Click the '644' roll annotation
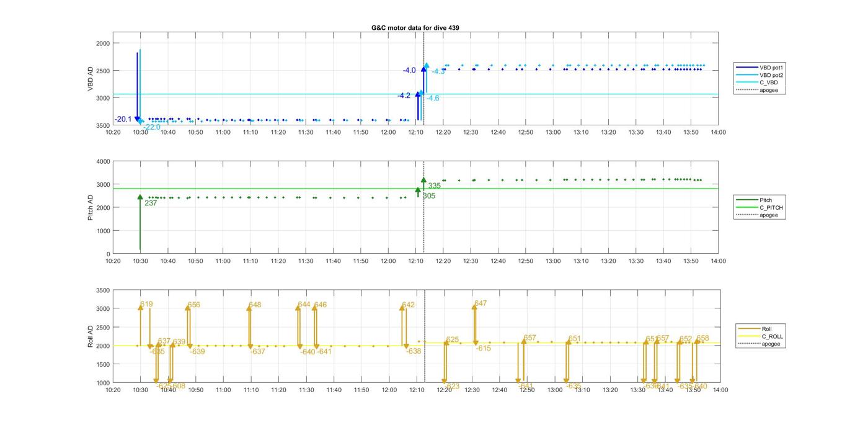 pos(304,305)
